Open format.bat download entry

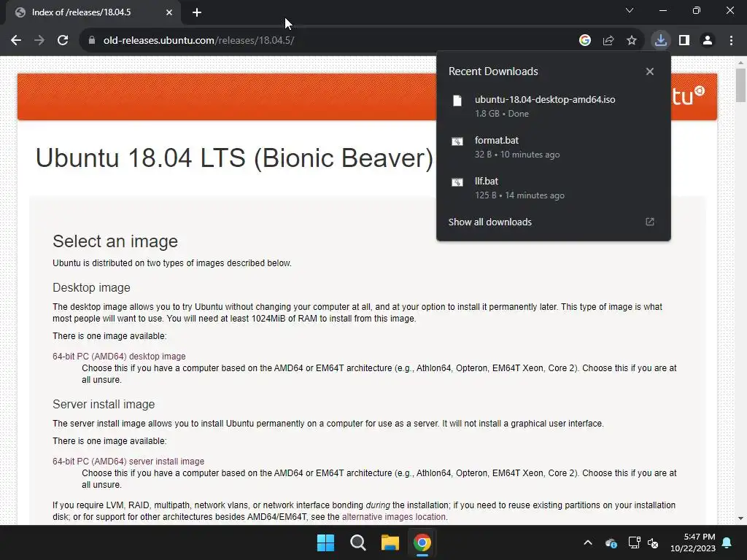pos(554,147)
